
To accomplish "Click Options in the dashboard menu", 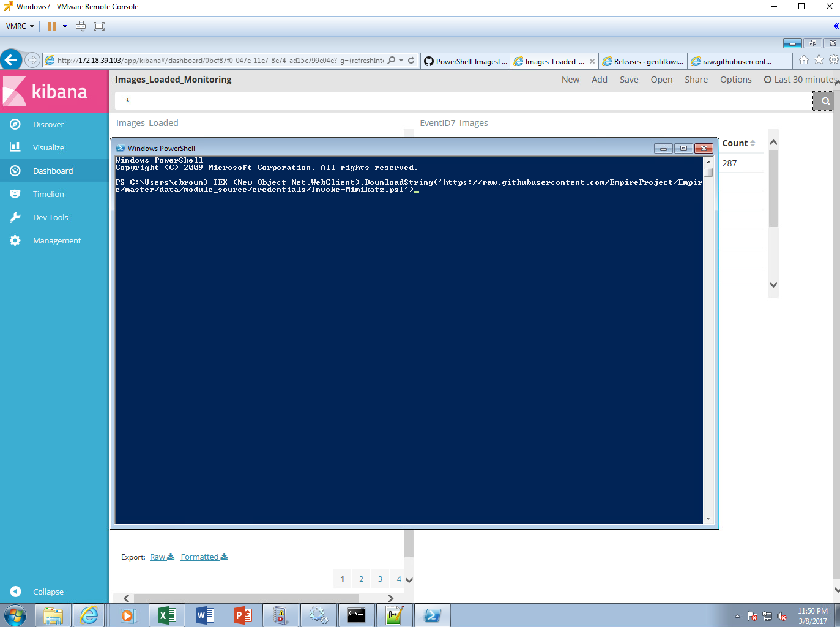I will coord(735,80).
